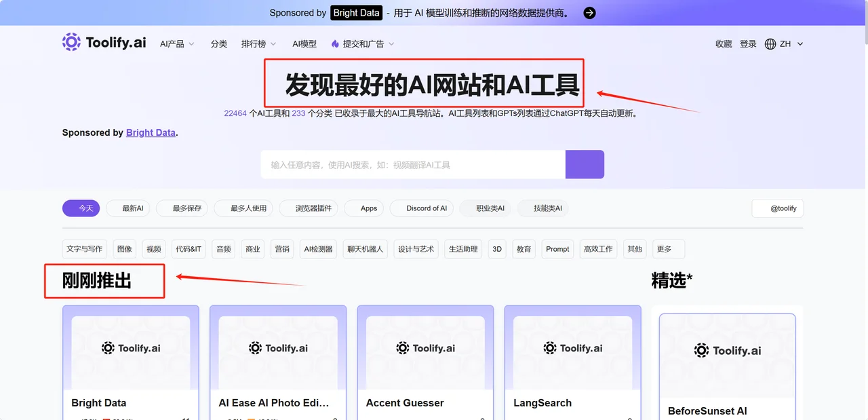Select the Discord of AI filter tab
The height and width of the screenshot is (420, 868).
pyautogui.click(x=422, y=208)
